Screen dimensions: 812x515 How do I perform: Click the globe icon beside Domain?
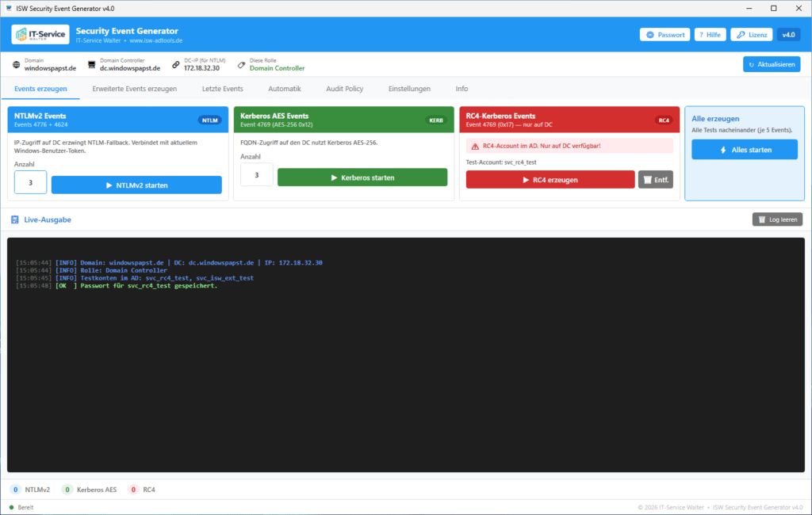point(17,65)
